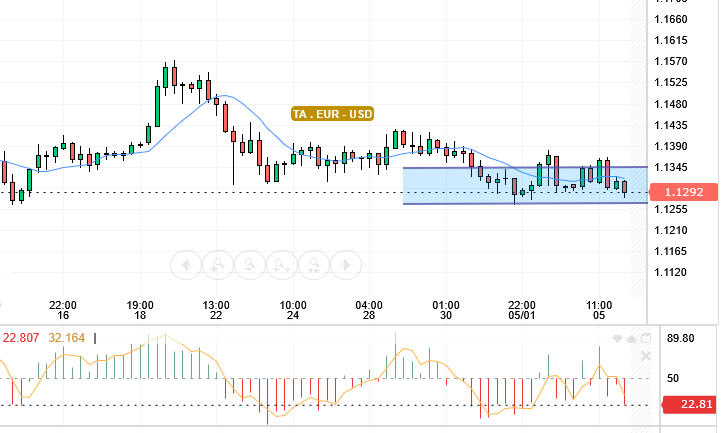Viewport: 723px width, 433px height.
Task: Move indicator pane down with triangle icon
Action: (617, 339)
